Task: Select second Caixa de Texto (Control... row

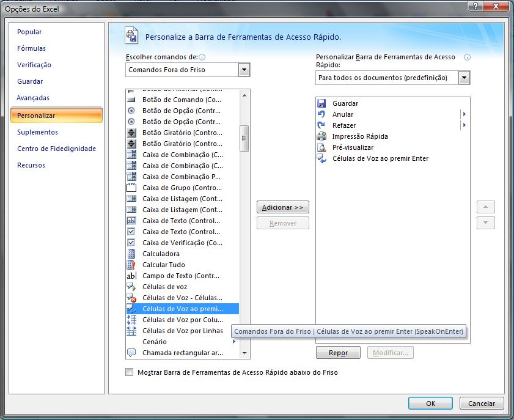Action: [x=183, y=232]
